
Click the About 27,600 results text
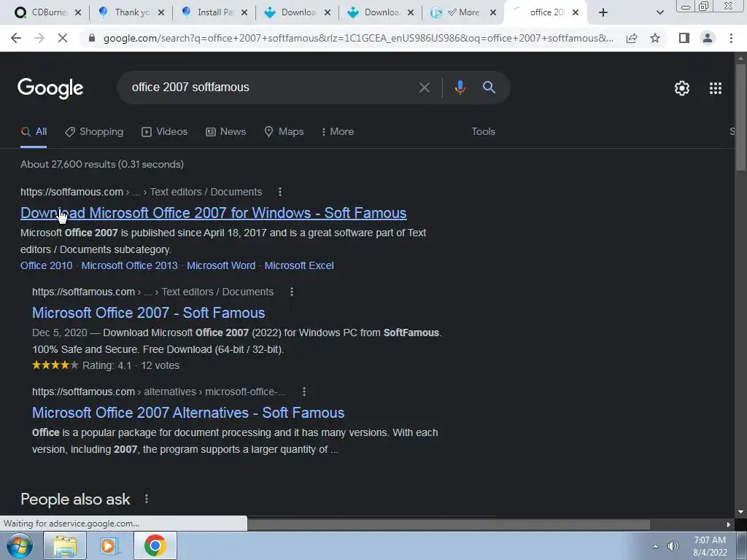[102, 164]
